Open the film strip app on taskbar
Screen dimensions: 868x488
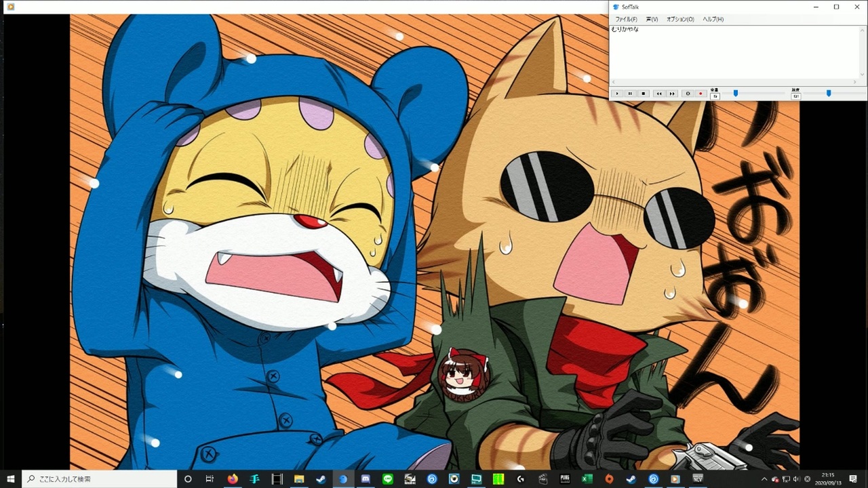[277, 479]
